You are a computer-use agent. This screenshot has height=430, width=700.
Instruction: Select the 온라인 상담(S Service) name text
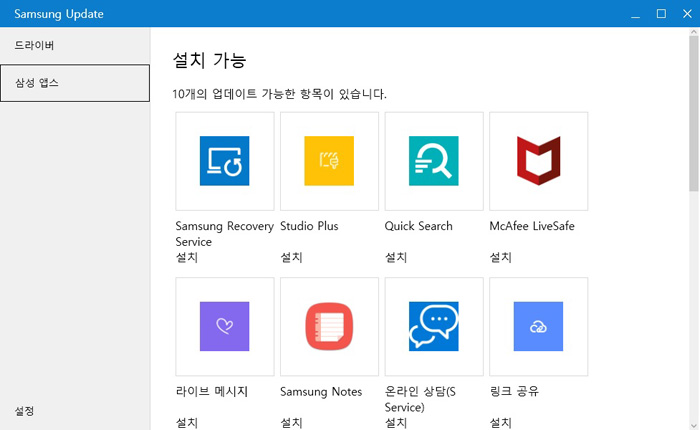click(420, 399)
